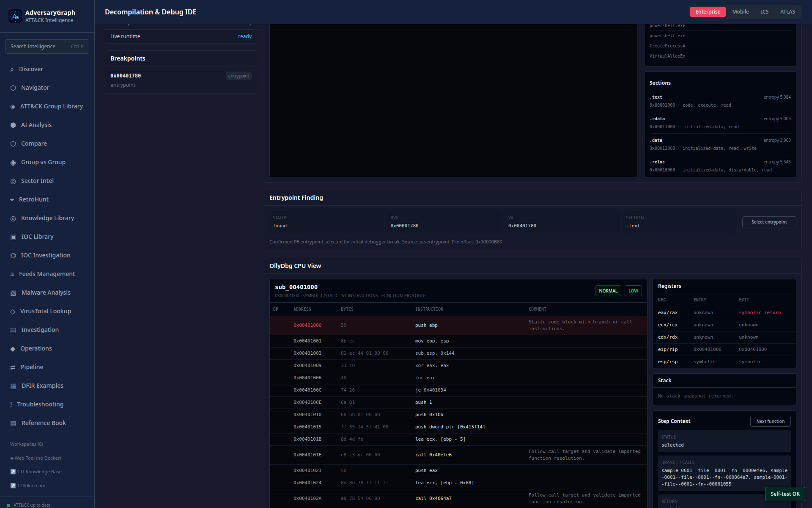Click the Discover search icon in sidebar
Screen dimensions: 812x508
(x=12, y=69)
